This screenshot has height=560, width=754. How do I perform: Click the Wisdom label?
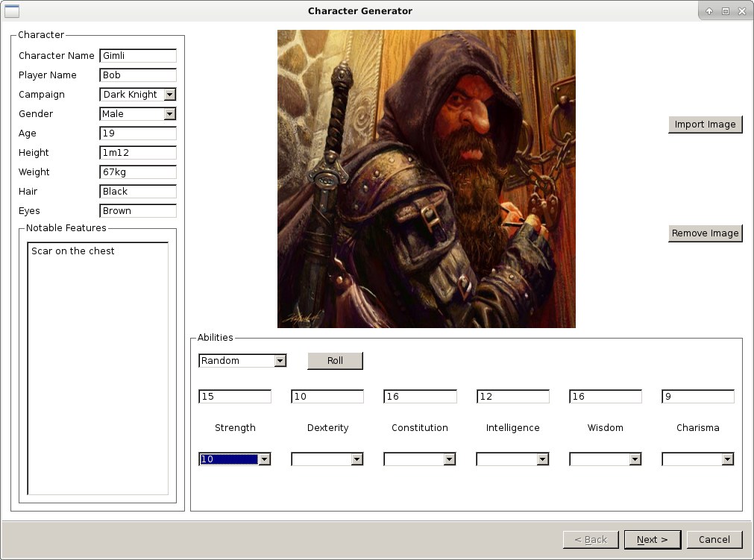pyautogui.click(x=606, y=428)
